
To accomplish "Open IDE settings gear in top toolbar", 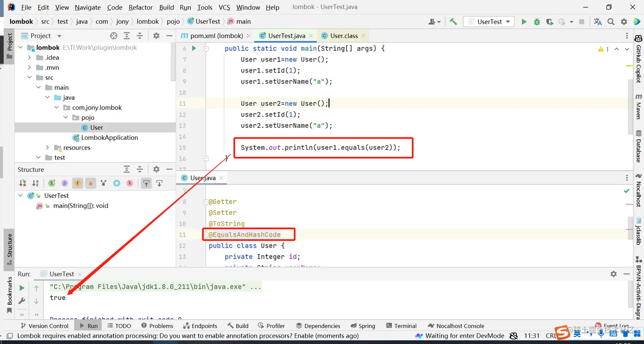I will pyautogui.click(x=624, y=22).
